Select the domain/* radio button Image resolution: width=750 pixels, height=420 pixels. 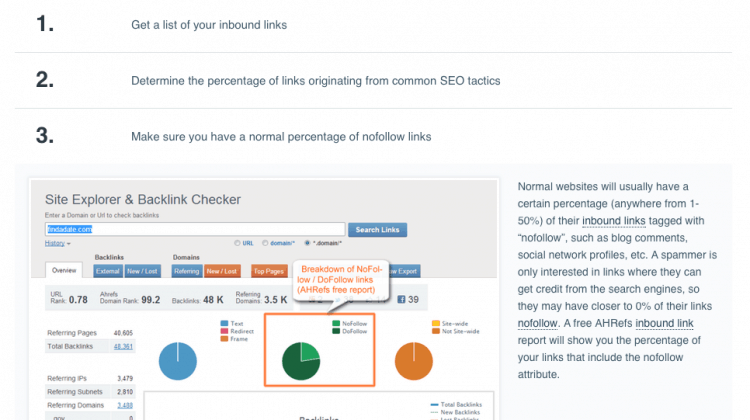click(x=265, y=243)
